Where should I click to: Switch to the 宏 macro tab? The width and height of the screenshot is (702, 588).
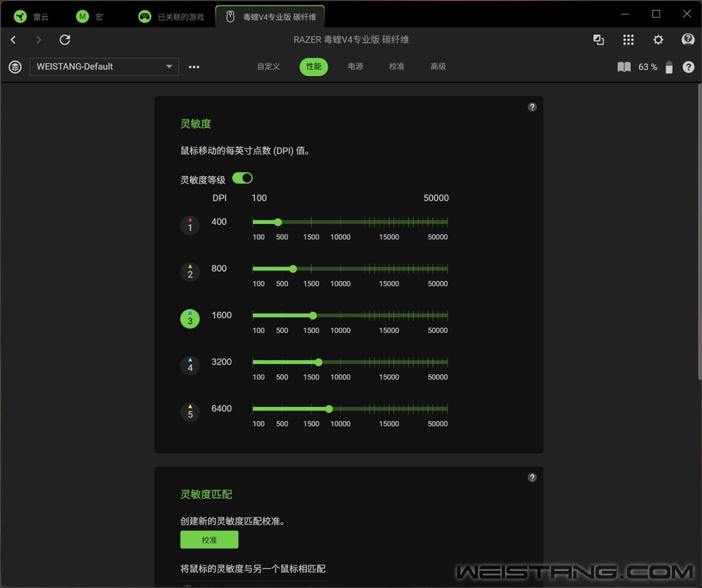tap(90, 17)
